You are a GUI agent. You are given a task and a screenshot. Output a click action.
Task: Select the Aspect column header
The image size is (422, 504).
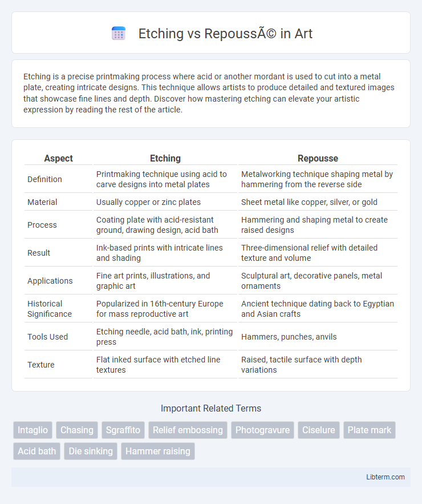point(58,158)
